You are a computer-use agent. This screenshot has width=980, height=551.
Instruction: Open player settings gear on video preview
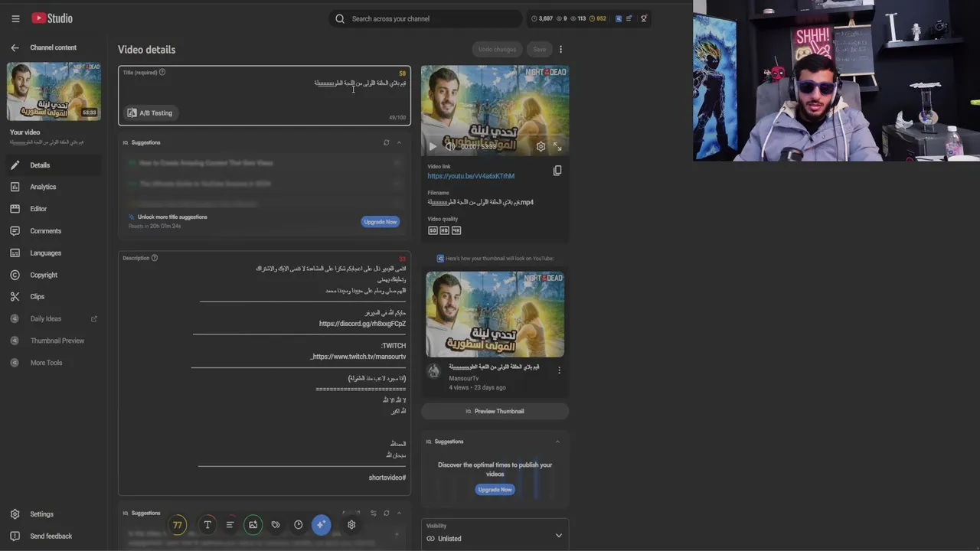coord(541,146)
